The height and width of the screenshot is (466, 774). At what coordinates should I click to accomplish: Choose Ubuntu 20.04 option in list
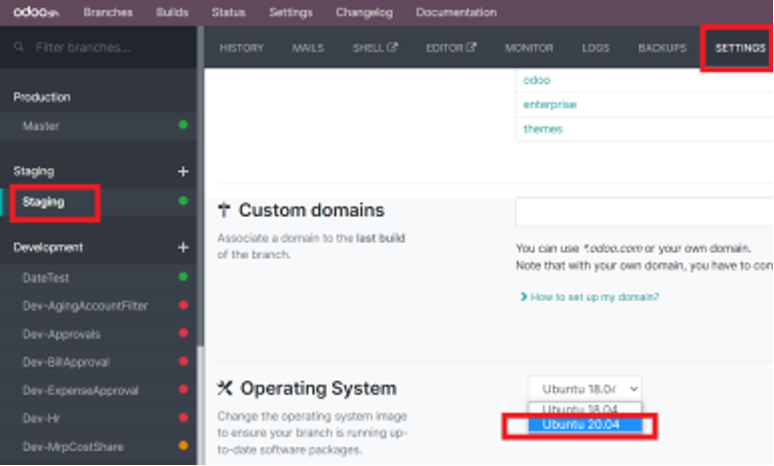(585, 425)
